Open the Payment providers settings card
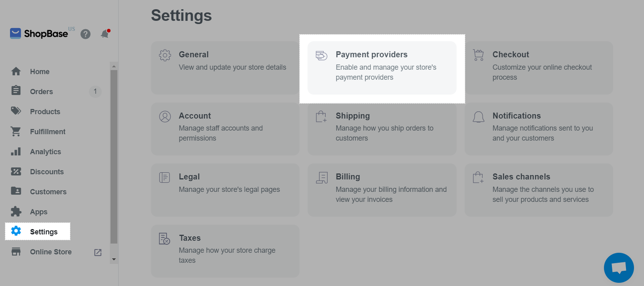644x286 pixels. click(382, 68)
